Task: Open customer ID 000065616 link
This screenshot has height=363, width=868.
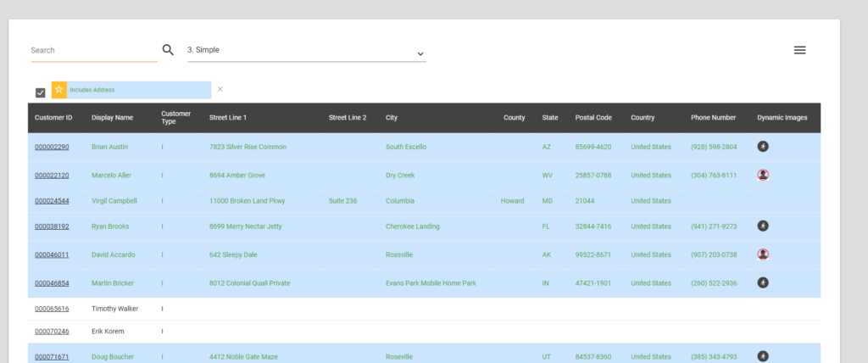Action: (x=52, y=308)
